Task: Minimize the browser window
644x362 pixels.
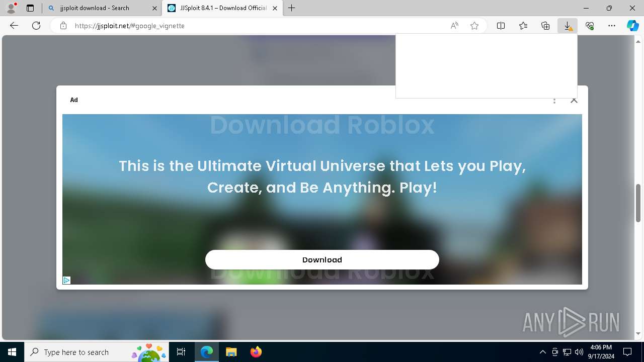Action: [586, 8]
